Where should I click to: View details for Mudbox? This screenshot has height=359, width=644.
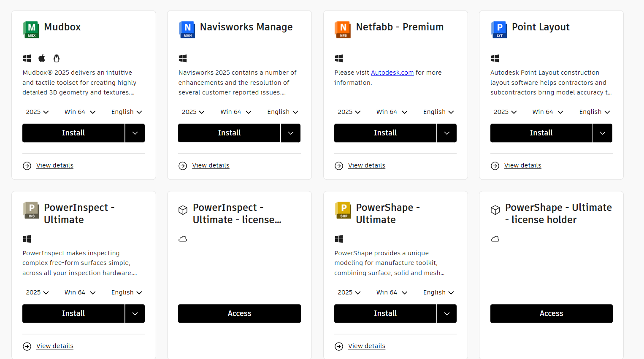(x=55, y=165)
